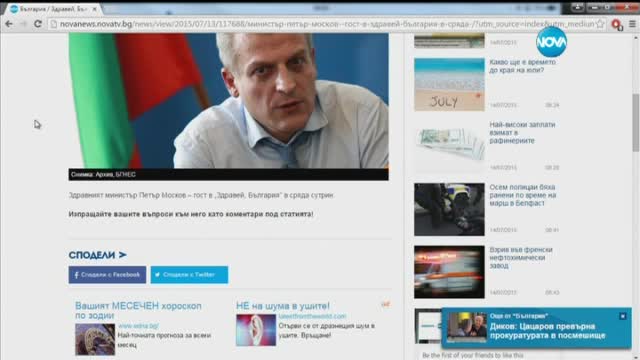This screenshot has width=640, height=360.
Task: Click the horoscope ad thumbnail image
Action: [x=95, y=339]
